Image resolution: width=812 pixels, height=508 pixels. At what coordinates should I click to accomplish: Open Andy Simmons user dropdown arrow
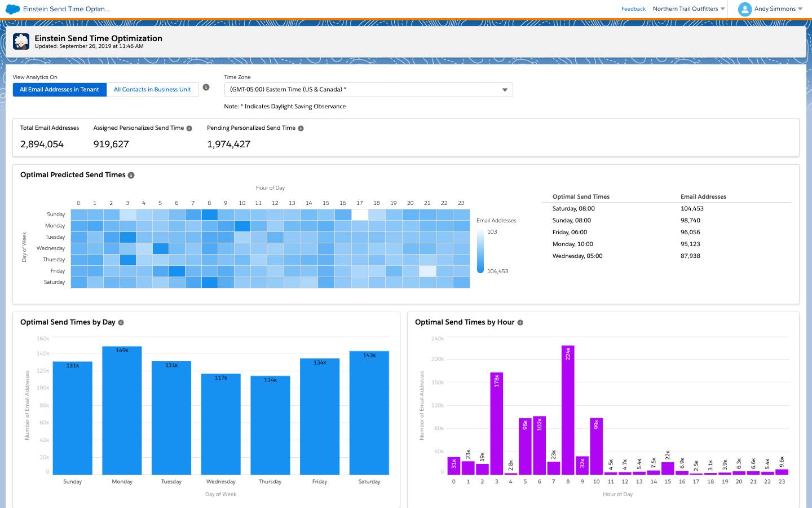(x=800, y=9)
